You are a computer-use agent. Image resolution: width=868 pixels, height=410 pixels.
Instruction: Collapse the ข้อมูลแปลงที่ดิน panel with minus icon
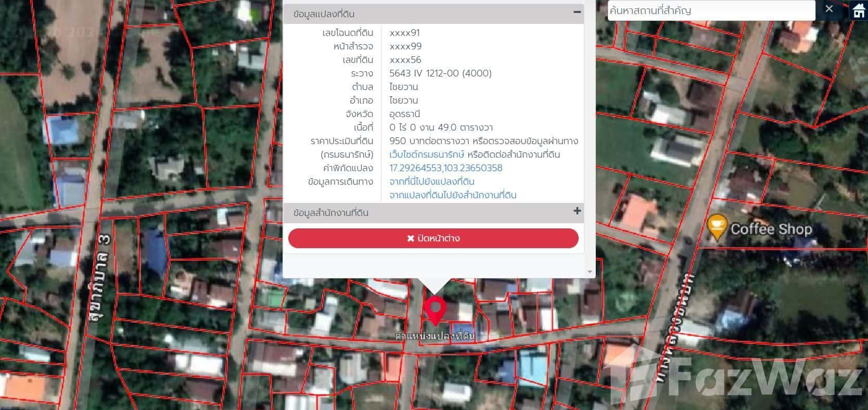click(577, 12)
